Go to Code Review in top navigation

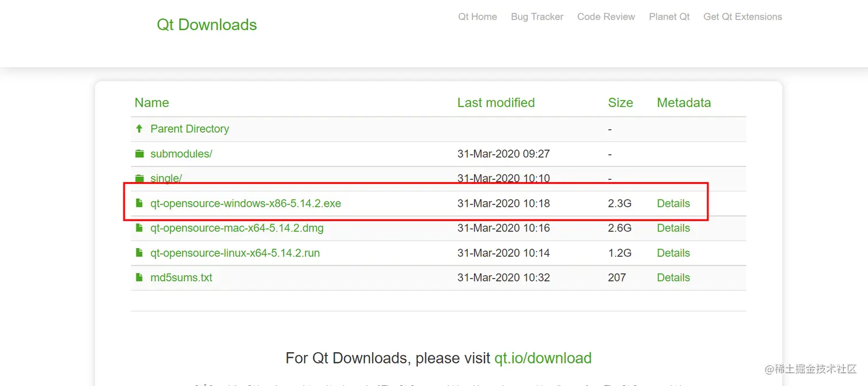tap(606, 17)
